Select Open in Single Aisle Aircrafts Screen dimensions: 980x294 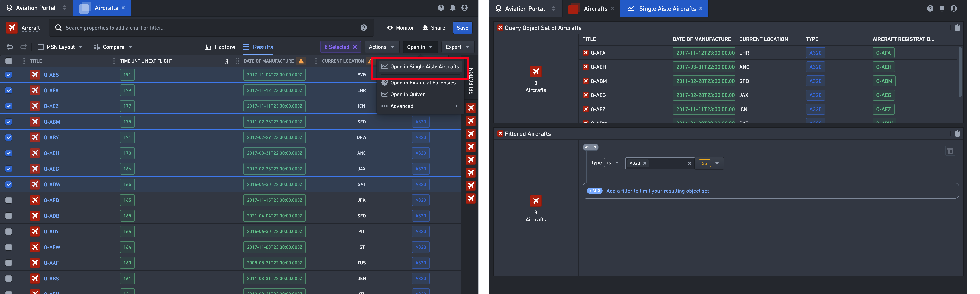coord(420,67)
